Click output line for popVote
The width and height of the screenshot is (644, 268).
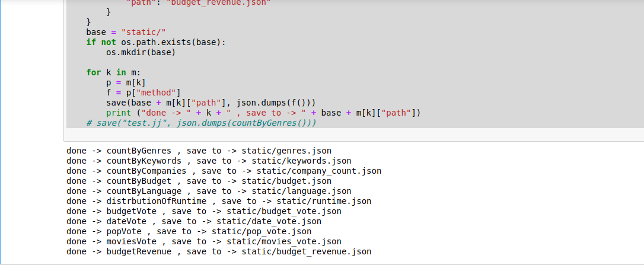pyautogui.click(x=189, y=231)
